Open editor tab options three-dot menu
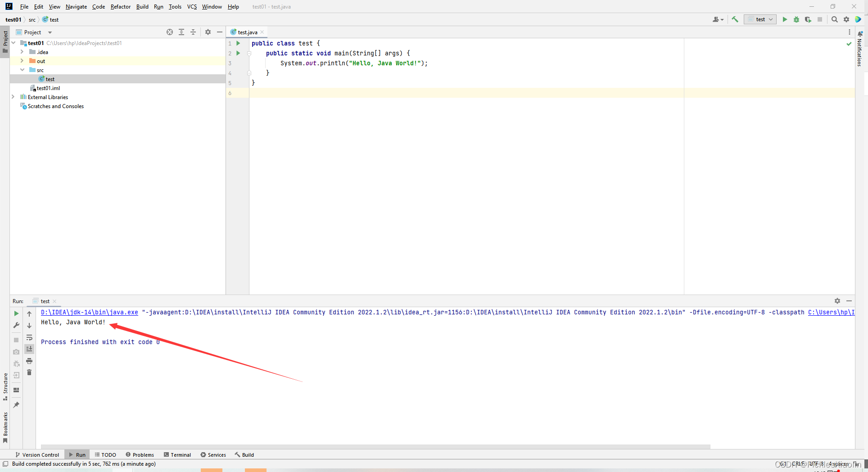The height and width of the screenshot is (472, 868). tap(850, 32)
